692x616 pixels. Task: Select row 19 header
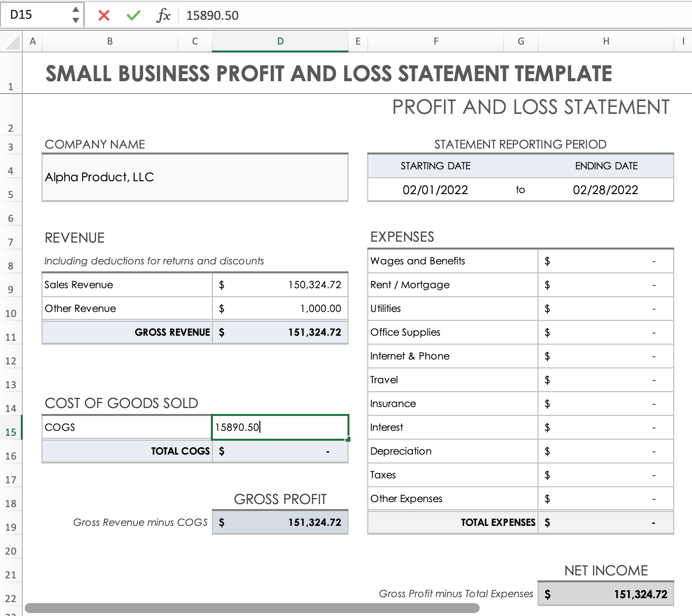coord(11,523)
